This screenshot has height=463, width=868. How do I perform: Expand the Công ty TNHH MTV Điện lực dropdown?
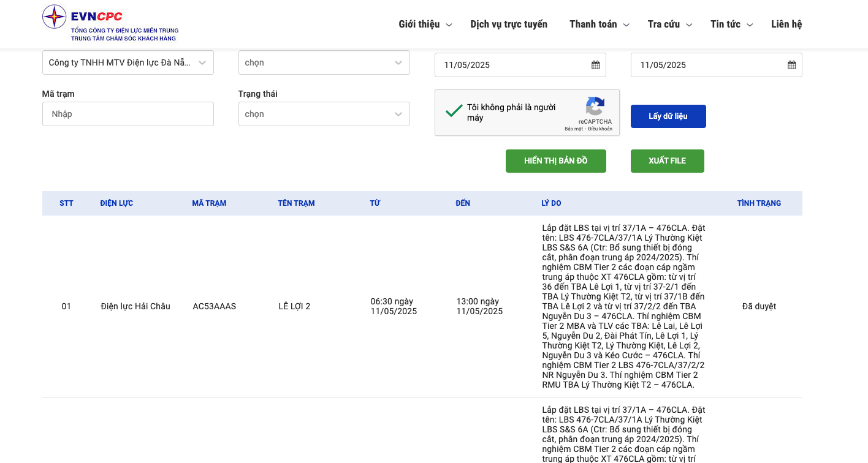pyautogui.click(x=128, y=62)
